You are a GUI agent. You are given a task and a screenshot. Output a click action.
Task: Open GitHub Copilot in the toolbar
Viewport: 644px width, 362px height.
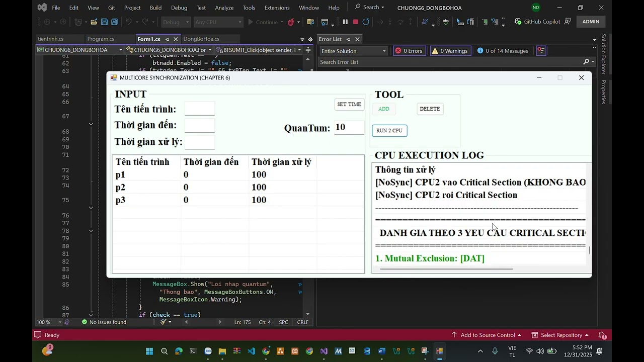pos(537,22)
